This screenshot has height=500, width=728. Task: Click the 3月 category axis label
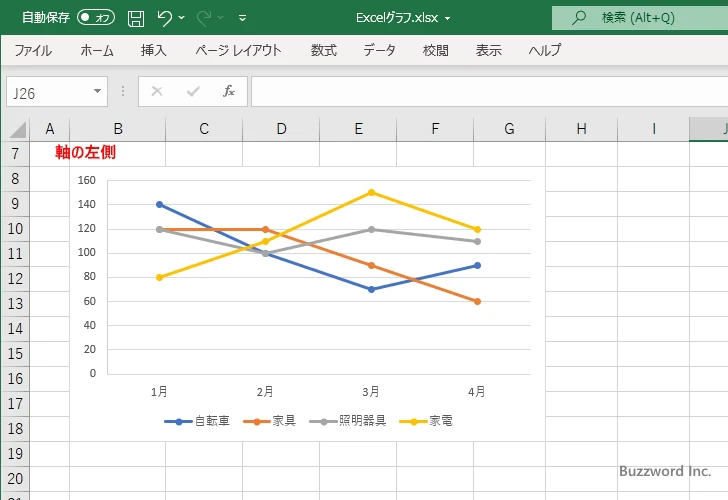pos(371,392)
